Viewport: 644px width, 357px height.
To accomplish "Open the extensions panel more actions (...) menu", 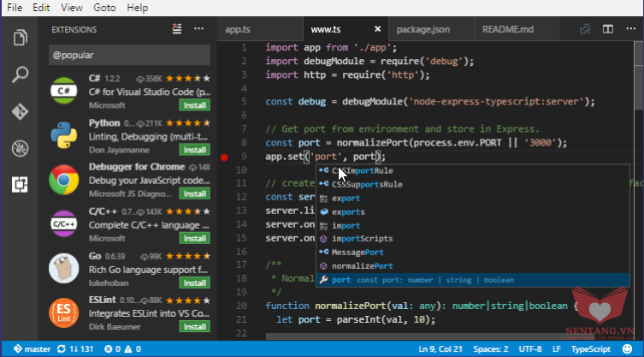I will (x=198, y=29).
